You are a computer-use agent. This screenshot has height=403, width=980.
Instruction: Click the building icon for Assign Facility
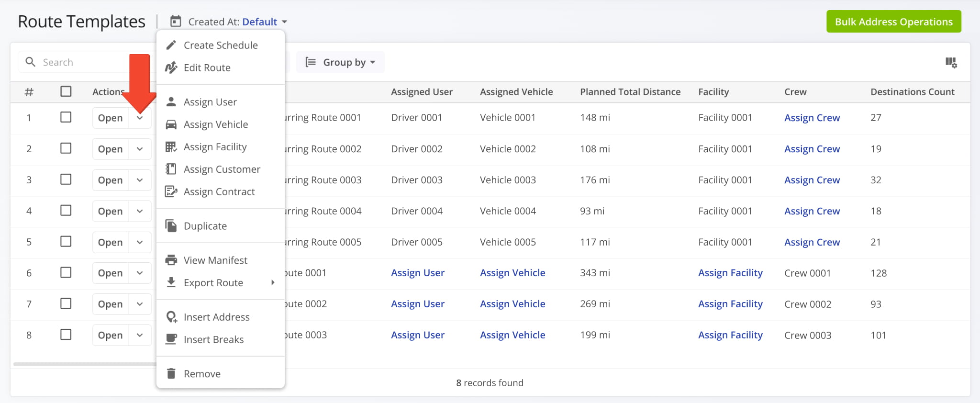pos(171,147)
